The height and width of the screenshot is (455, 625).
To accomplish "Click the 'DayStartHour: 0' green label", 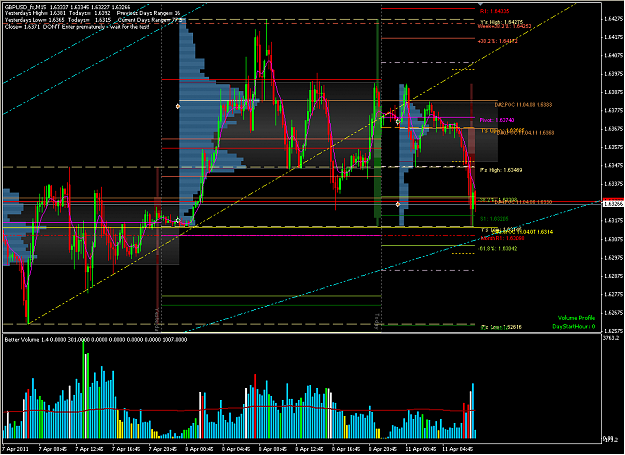I will [x=574, y=327].
